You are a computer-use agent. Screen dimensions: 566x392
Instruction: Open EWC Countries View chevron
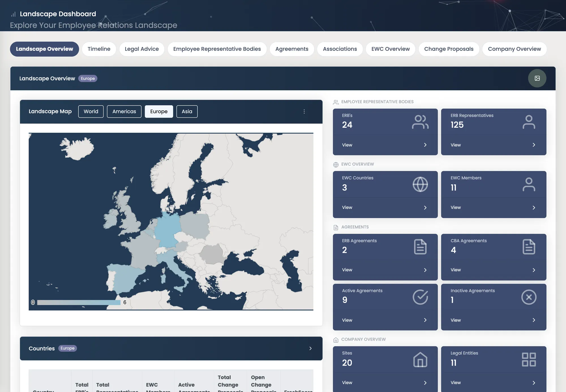(x=425, y=208)
